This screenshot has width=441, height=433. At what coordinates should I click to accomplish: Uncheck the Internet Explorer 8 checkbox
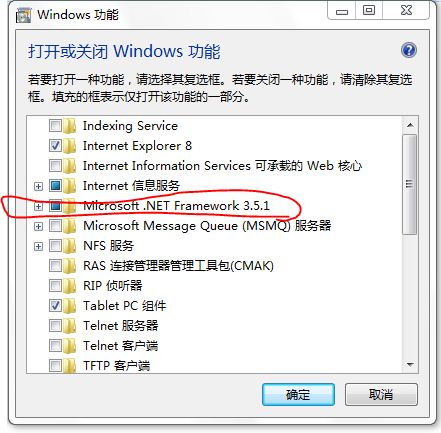(x=55, y=146)
